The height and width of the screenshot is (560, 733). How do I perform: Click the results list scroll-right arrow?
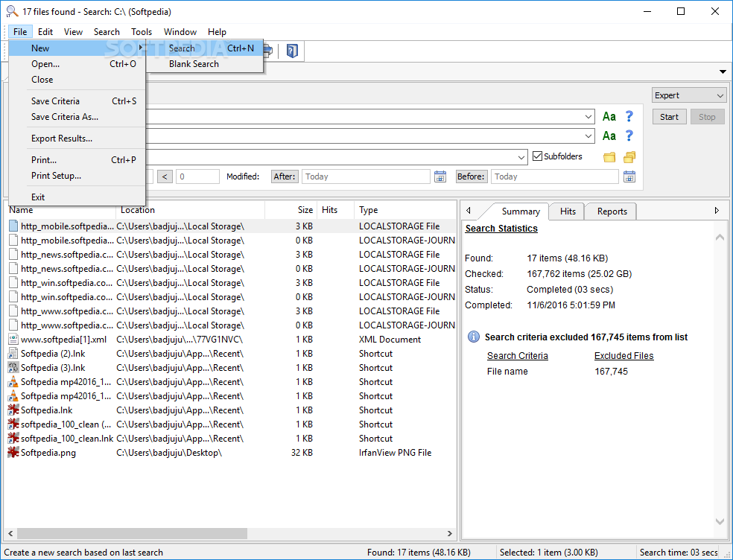(450, 533)
